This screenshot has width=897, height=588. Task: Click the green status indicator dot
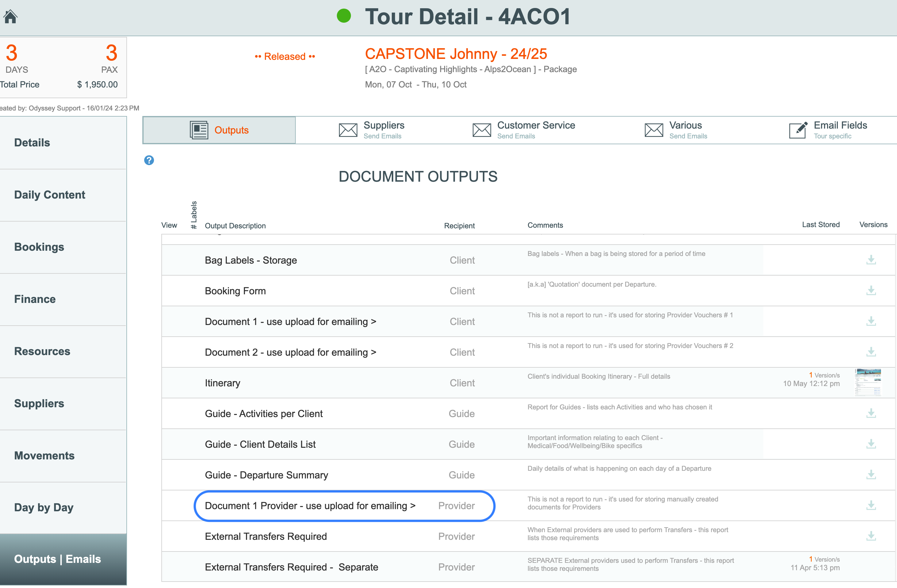343,16
